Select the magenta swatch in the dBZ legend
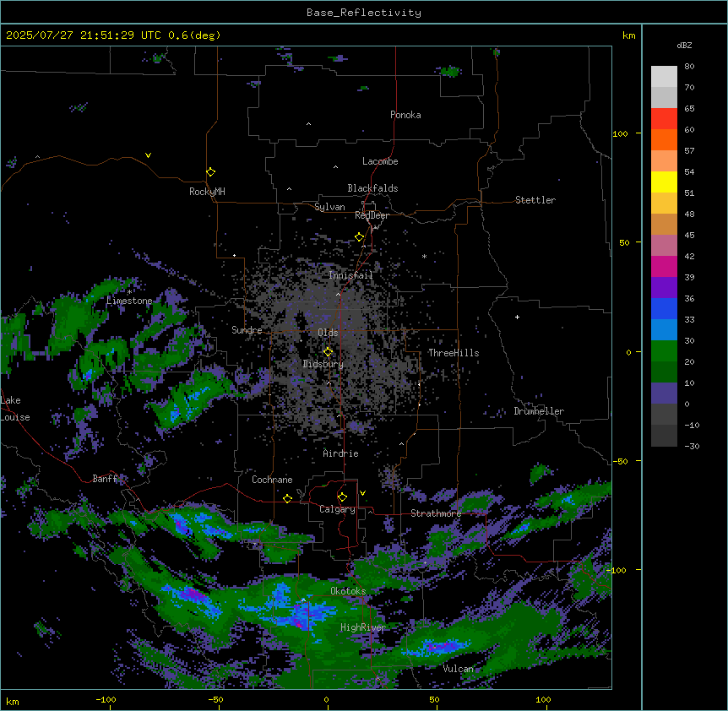 coord(664,266)
